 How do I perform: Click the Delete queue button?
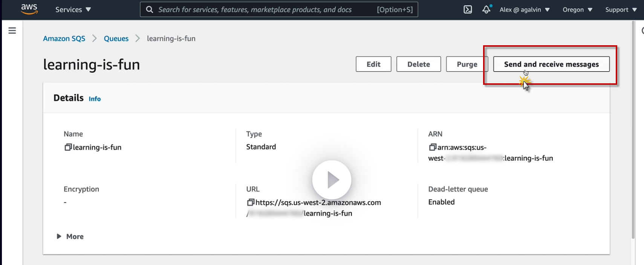tap(418, 64)
